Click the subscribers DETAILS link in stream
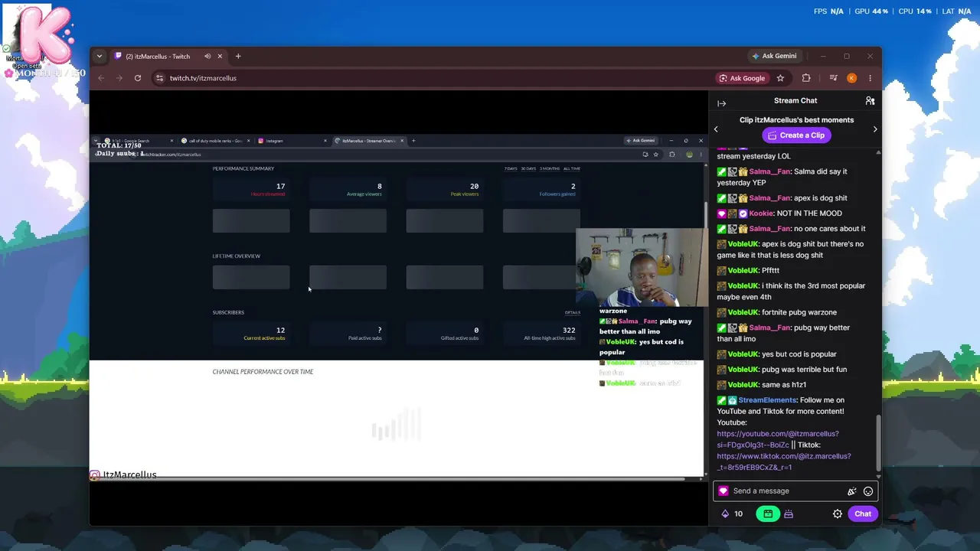The height and width of the screenshot is (551, 980). [573, 312]
